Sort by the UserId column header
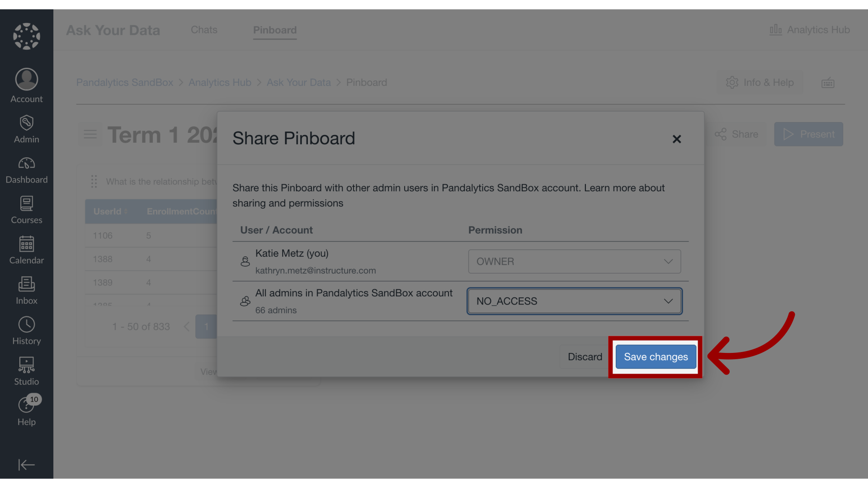868x488 pixels. tap(110, 211)
